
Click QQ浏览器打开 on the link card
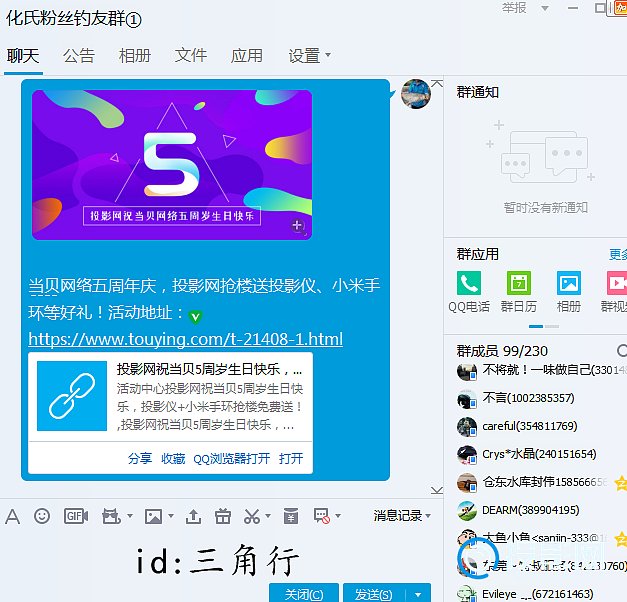coord(232,458)
